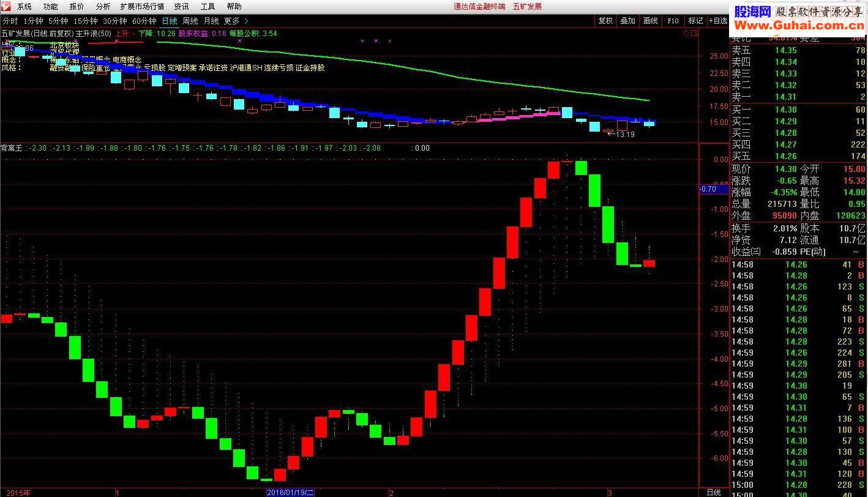Switch to the 60分钟 period
This screenshot has width=868, height=497.
pos(144,21)
